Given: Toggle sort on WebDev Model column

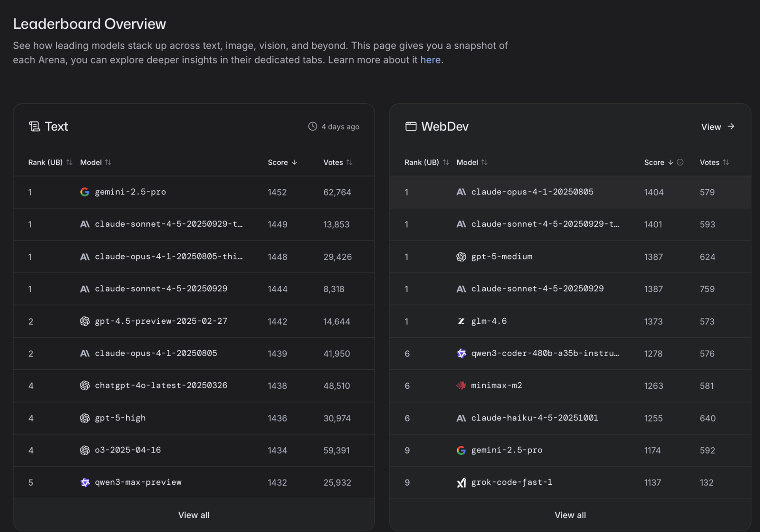Looking at the screenshot, I should coord(484,162).
